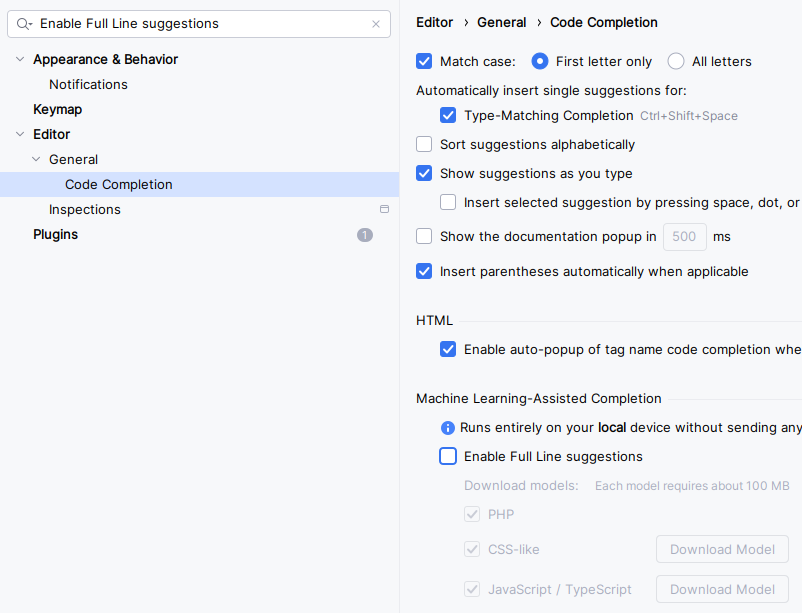
Task: Collapse the General subtree
Action: pyautogui.click(x=36, y=160)
